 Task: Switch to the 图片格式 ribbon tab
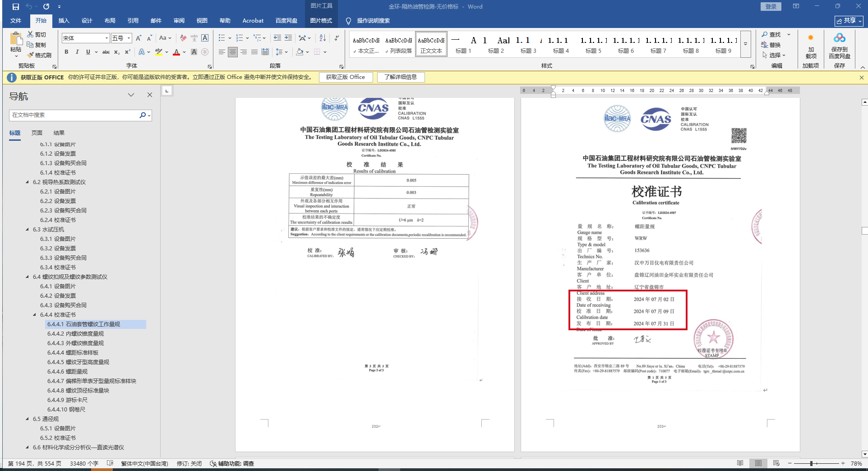[x=321, y=21]
